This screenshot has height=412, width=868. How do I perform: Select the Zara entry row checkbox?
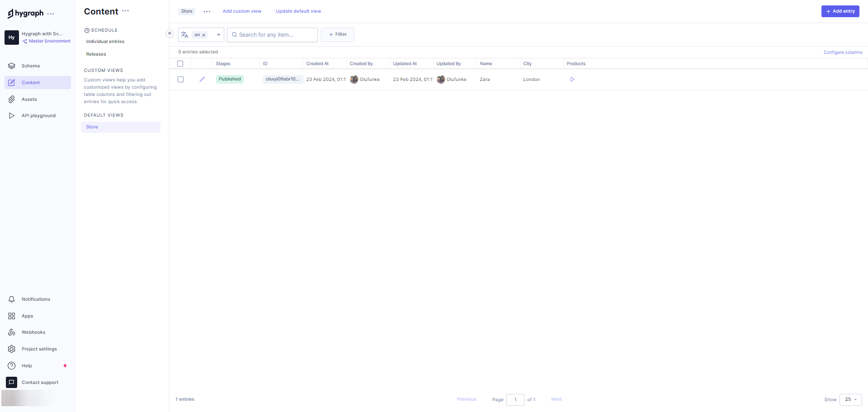[180, 79]
